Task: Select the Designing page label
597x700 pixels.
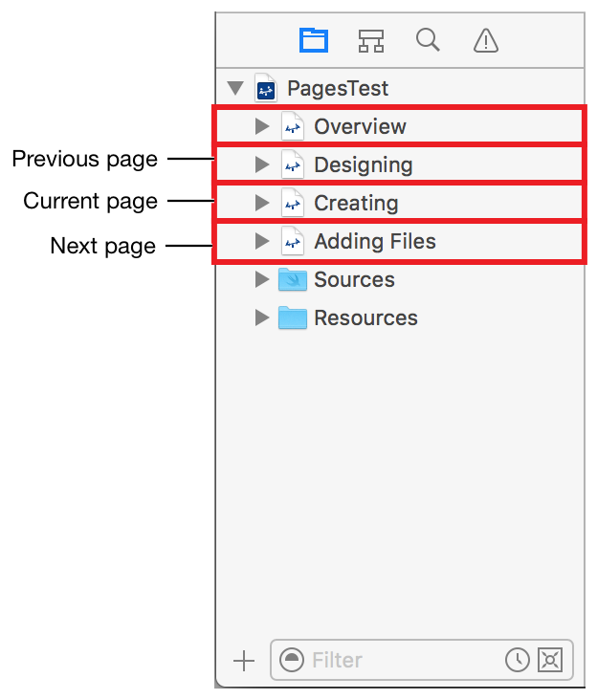Action: tap(363, 164)
